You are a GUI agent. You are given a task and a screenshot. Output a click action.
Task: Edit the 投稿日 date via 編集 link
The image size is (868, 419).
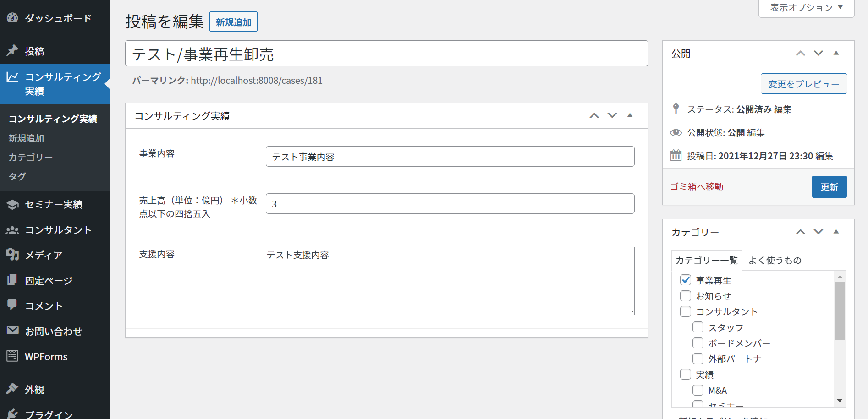824,156
